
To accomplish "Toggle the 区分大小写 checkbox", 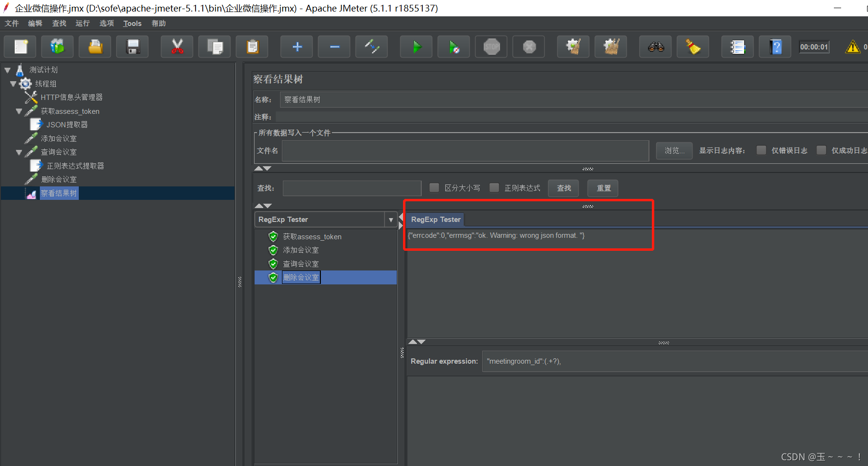I will [434, 187].
